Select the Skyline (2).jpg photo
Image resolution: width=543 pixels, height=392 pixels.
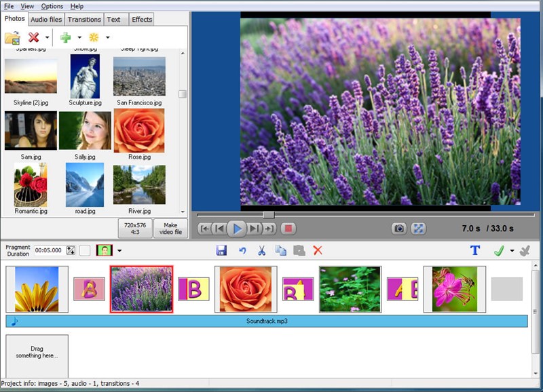tap(31, 76)
